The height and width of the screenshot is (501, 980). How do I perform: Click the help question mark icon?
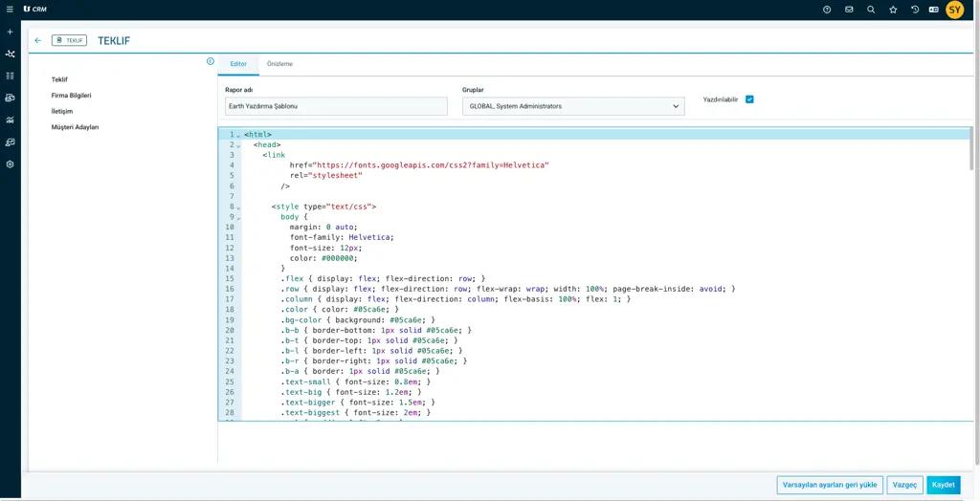pyautogui.click(x=827, y=10)
